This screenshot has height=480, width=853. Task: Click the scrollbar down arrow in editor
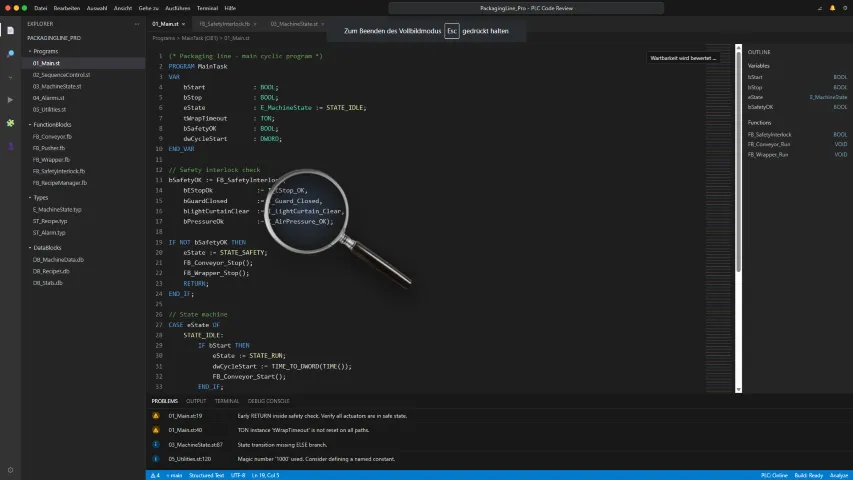[x=738, y=390]
